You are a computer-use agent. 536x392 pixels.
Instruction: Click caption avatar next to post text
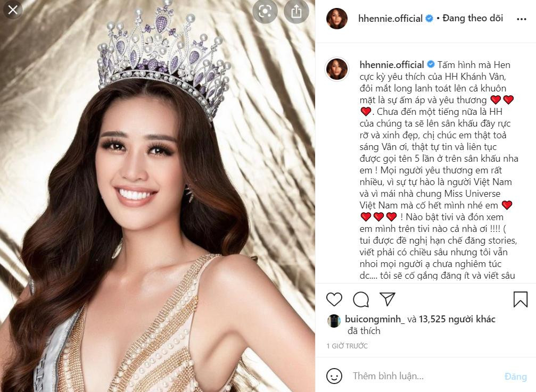click(337, 69)
